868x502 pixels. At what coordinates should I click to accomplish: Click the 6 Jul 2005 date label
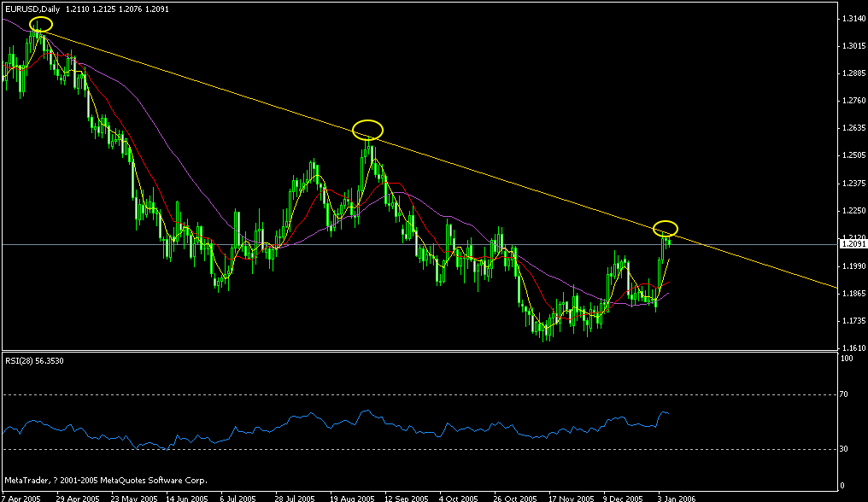240,498
